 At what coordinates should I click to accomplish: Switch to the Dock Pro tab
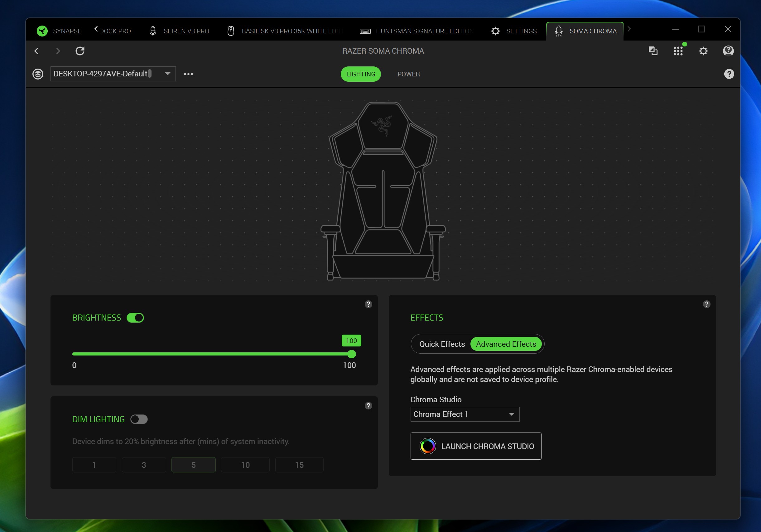tap(116, 31)
